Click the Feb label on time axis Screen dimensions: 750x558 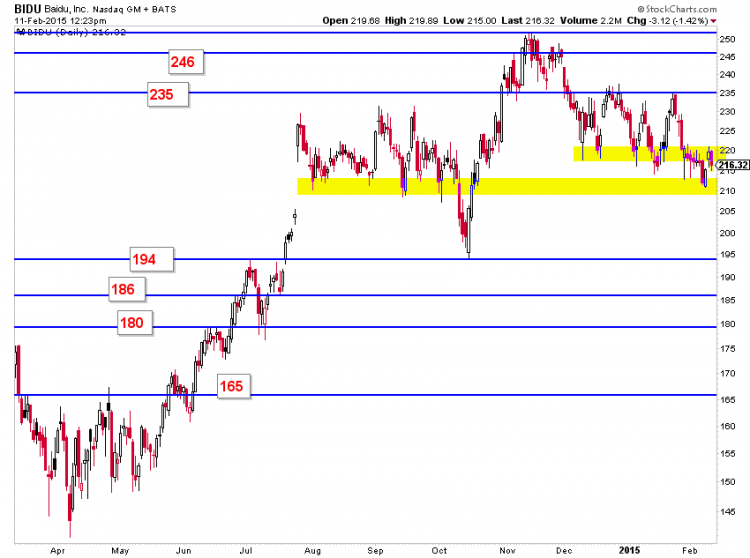pyautogui.click(x=690, y=551)
